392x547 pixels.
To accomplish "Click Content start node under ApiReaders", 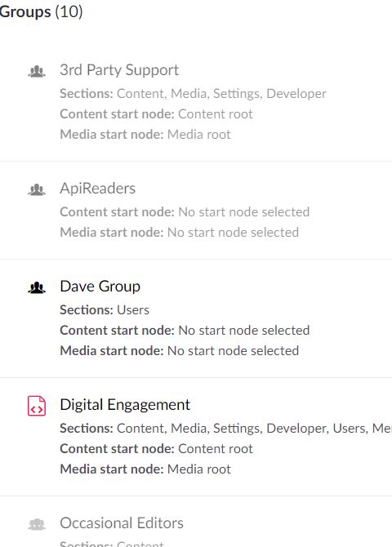I will [x=185, y=211].
